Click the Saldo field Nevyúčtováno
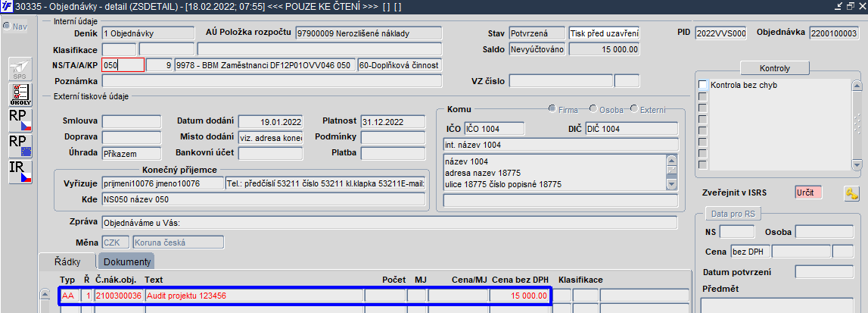 537,49
